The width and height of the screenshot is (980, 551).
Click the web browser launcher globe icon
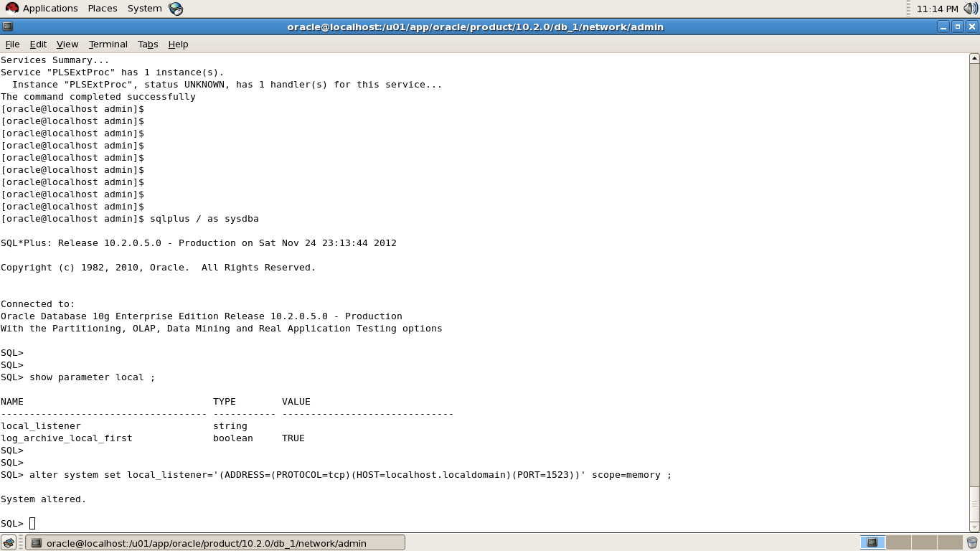[176, 9]
